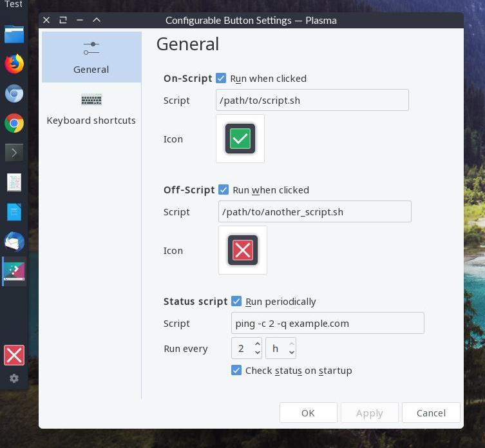Open the file manager from the panel

pyautogui.click(x=14, y=34)
